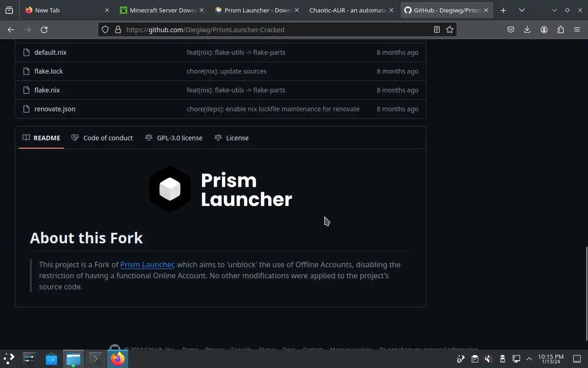The image size is (588, 368).
Task: Save page to Pocket
Action: (511, 29)
